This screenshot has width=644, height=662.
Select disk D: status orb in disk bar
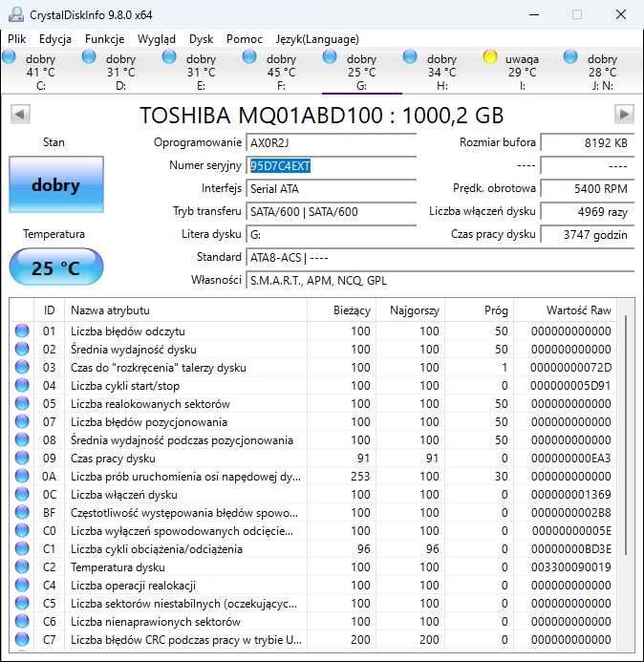[x=89, y=56]
